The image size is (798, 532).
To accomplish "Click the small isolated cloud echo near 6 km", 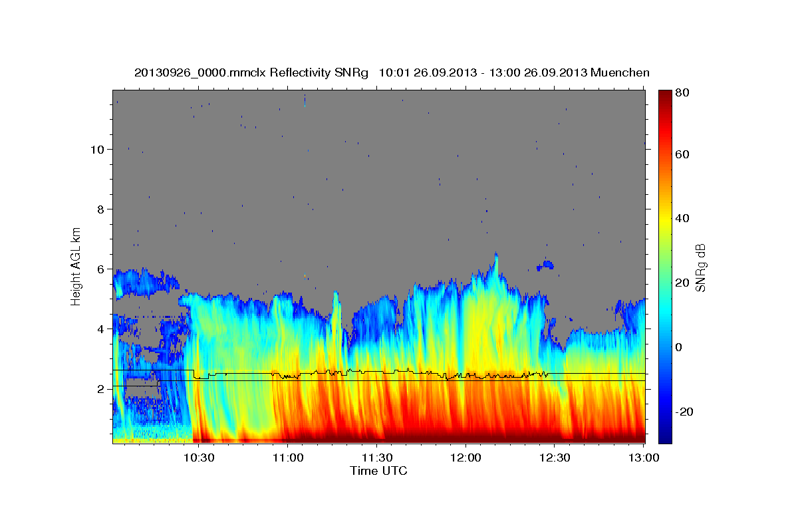I will point(547,265).
